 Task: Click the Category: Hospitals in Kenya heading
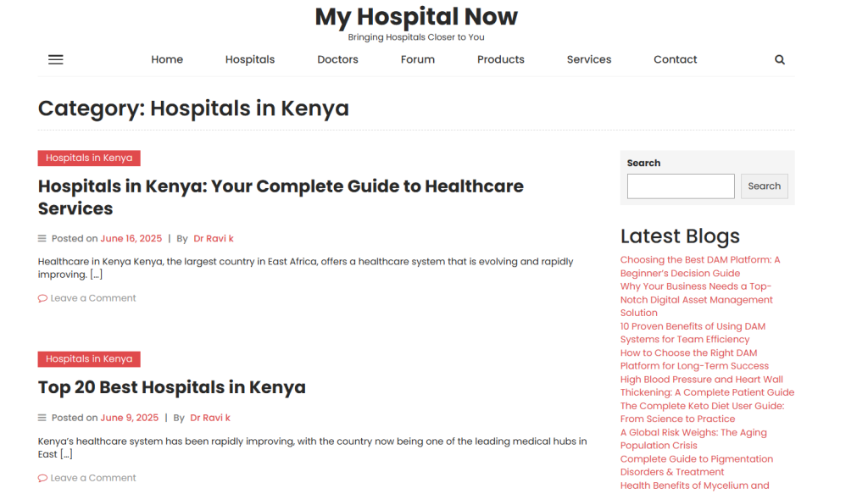(194, 108)
